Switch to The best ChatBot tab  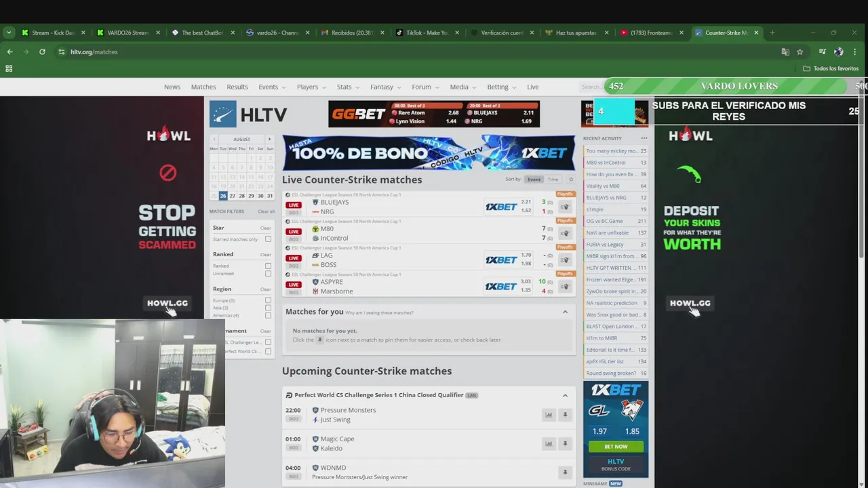(x=202, y=33)
